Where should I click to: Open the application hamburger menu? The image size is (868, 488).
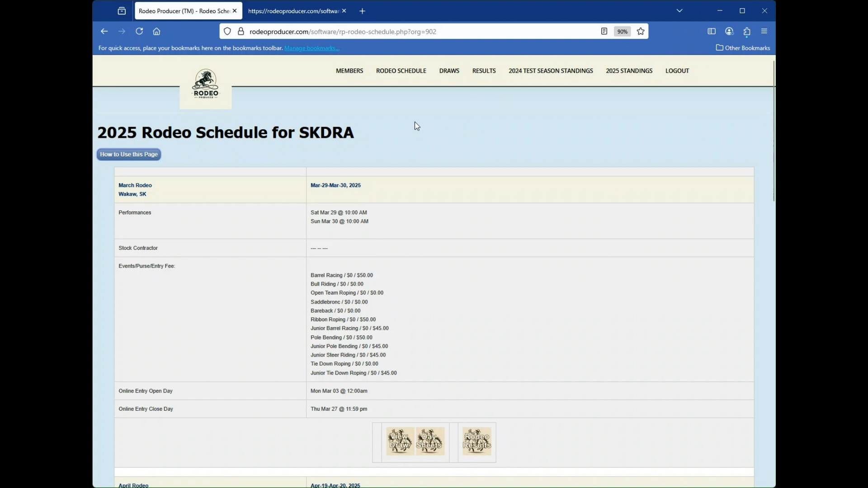[764, 31]
